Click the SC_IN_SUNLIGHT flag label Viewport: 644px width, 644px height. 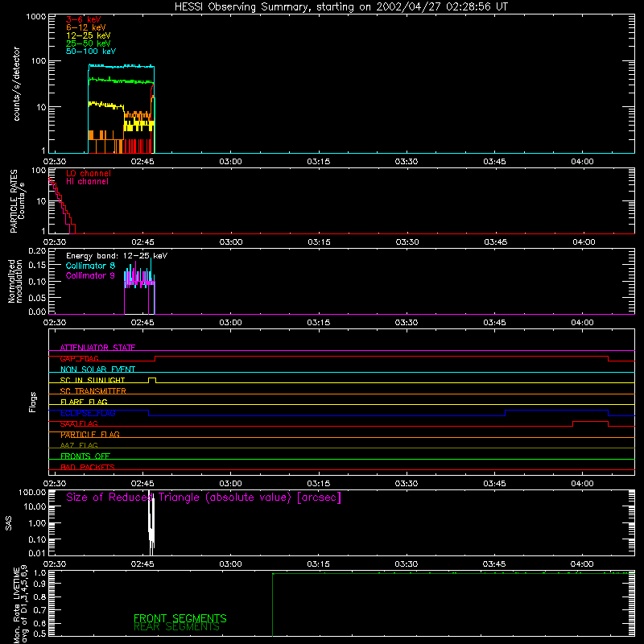(93, 380)
